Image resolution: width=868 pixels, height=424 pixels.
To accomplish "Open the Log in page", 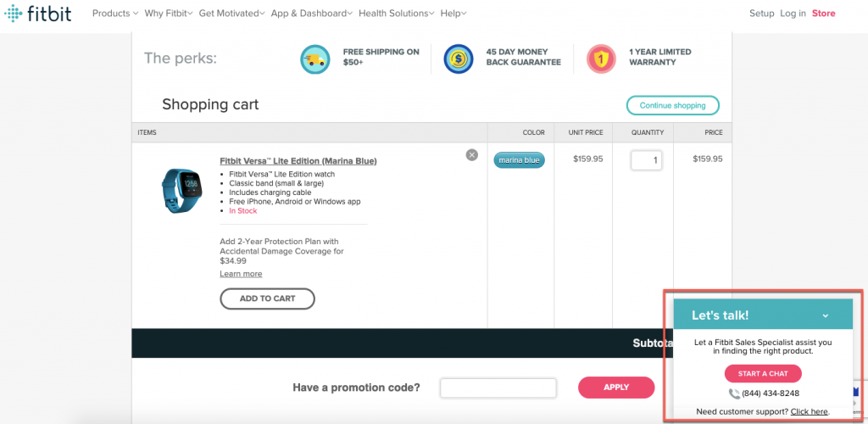I will (793, 14).
